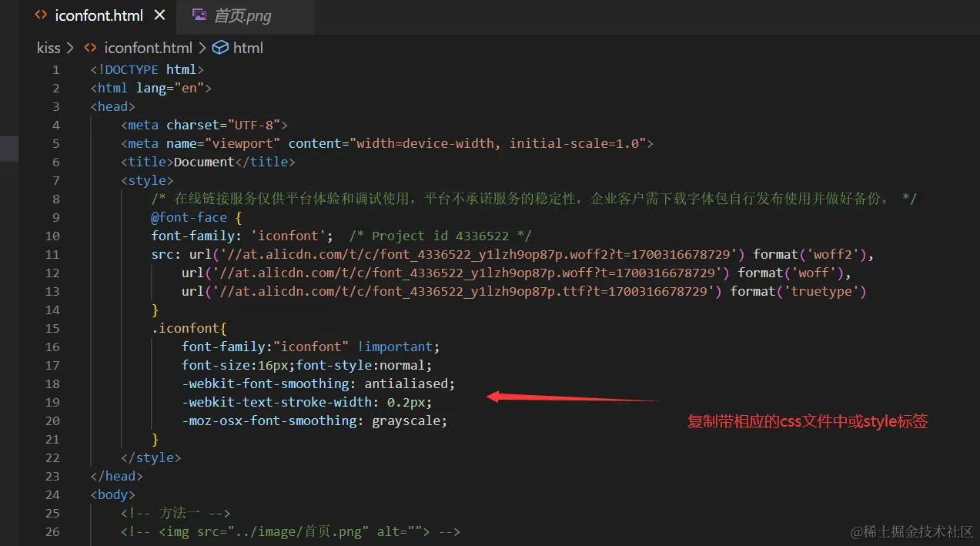Switch to the iconfont.html tab
Screen dimensions: 980x546
(99, 15)
